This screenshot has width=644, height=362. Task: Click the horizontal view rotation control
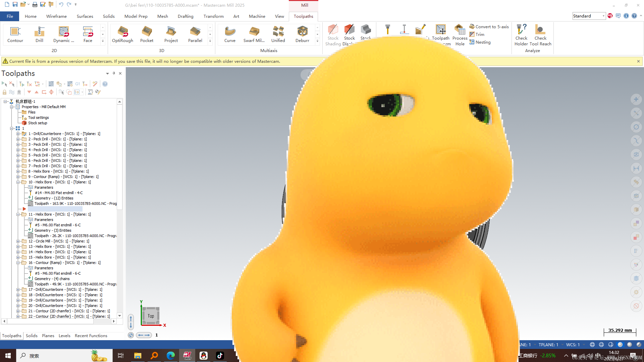click(x=144, y=335)
